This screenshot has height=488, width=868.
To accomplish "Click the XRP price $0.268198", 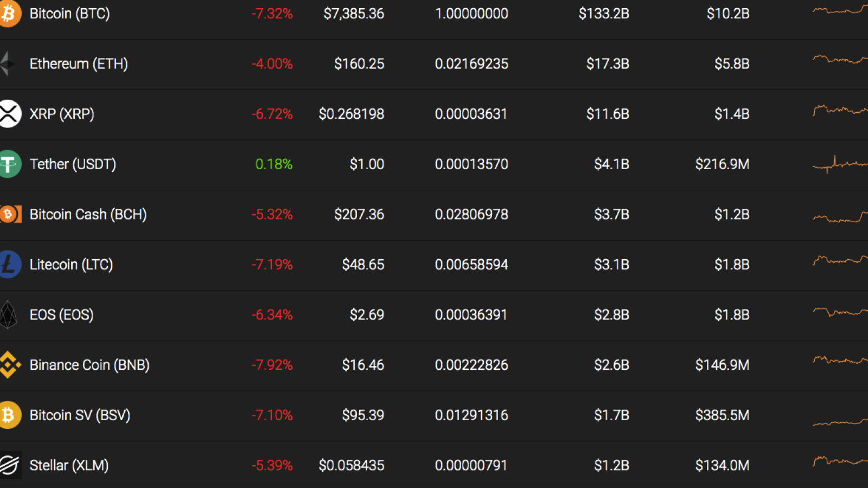I will coord(352,114).
